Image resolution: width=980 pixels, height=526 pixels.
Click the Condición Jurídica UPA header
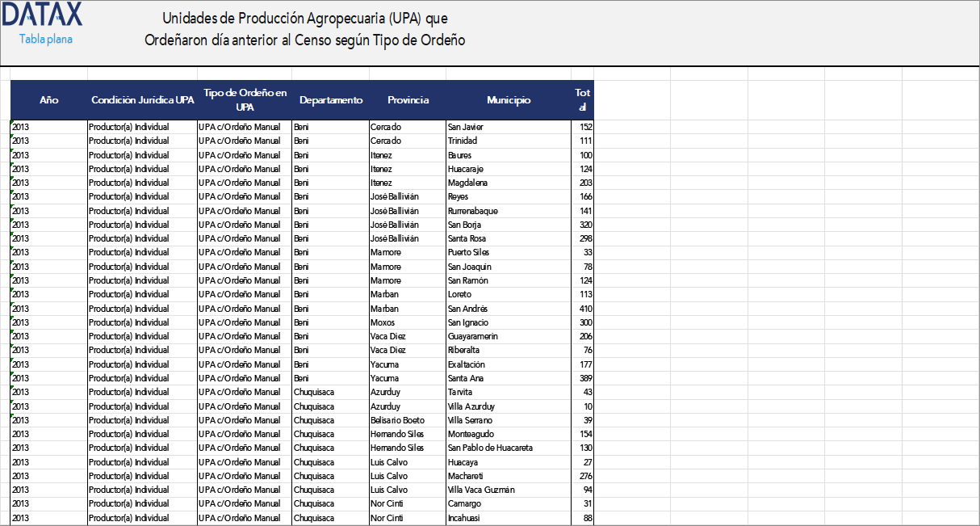142,100
